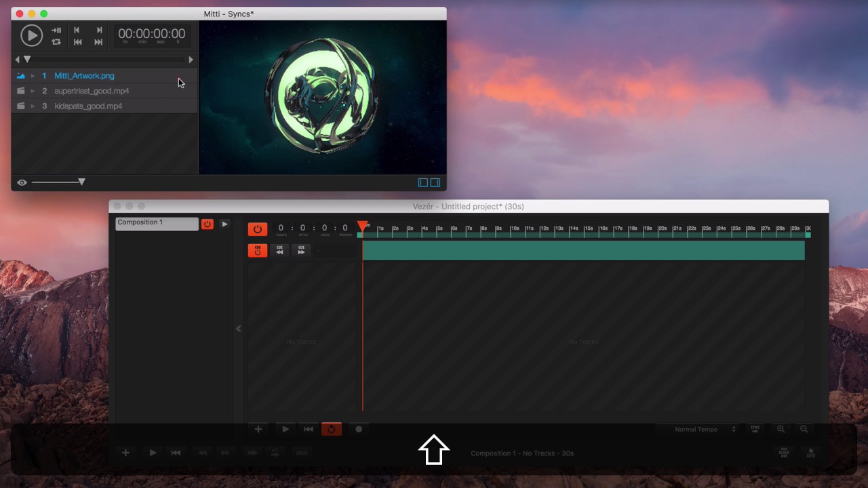
Task: Click the opacity slider handle beside the eye
Action: [81, 182]
